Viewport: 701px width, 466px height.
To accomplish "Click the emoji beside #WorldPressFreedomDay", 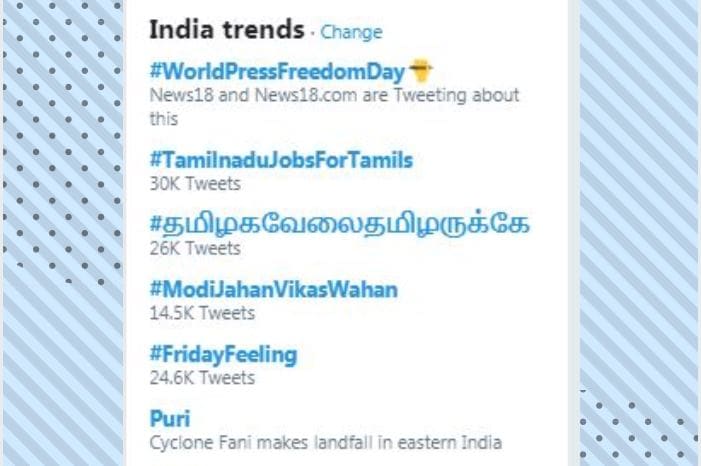I will [x=420, y=71].
